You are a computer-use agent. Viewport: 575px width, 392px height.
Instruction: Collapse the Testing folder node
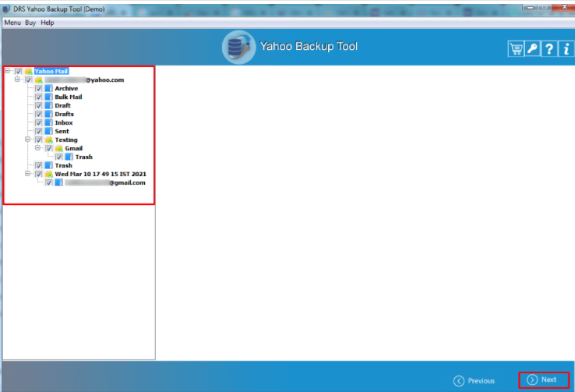[27, 139]
